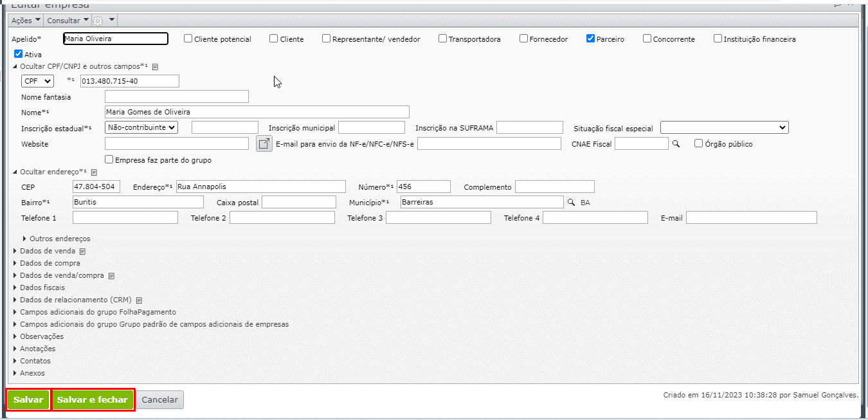Click the Salvar e fechar button
This screenshot has height=420, width=868.
pos(93,399)
